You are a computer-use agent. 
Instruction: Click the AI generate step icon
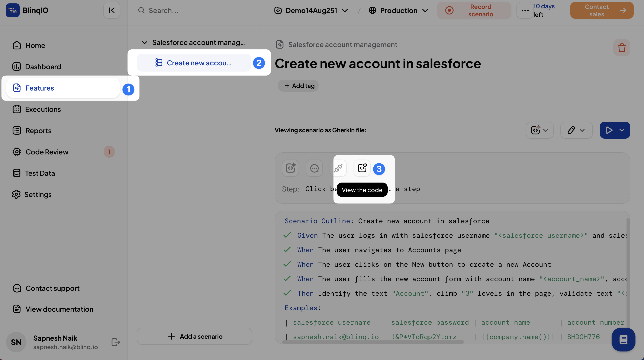click(290, 168)
